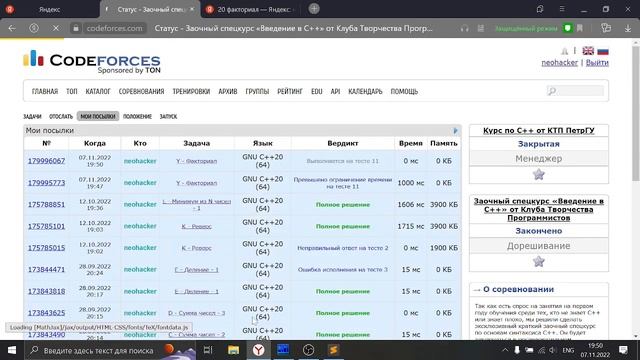The width and height of the screenshot is (640, 360).
Task: Open submission 179995773
Action: [46, 183]
